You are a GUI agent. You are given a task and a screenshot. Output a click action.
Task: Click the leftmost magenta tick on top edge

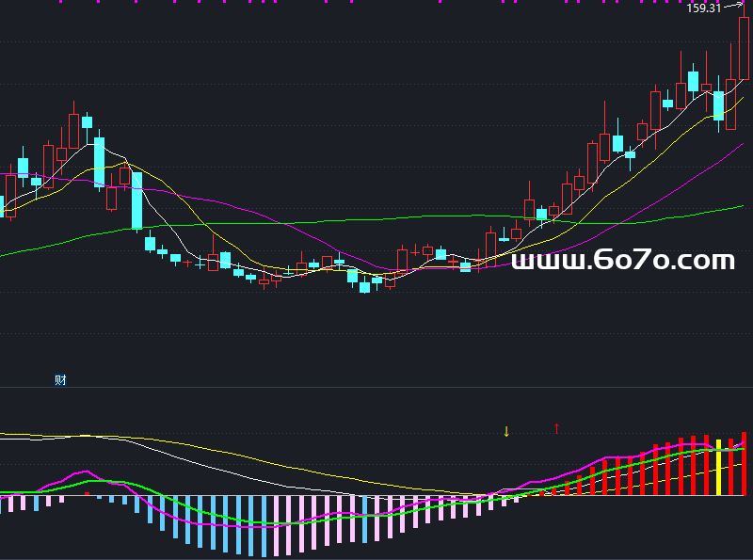[x=58, y=3]
